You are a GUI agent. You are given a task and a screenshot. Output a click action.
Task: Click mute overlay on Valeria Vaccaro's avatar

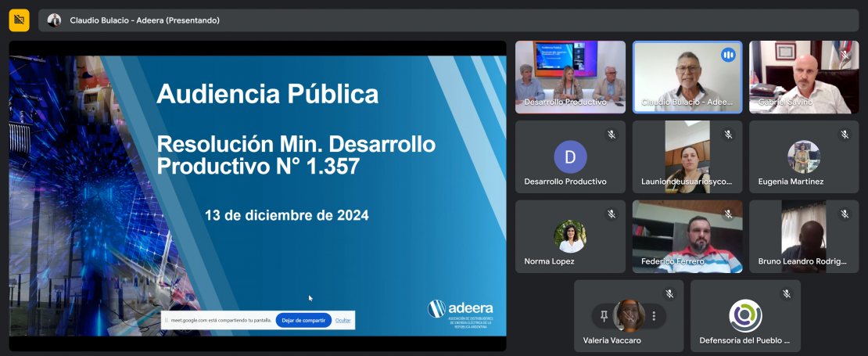pos(629,315)
